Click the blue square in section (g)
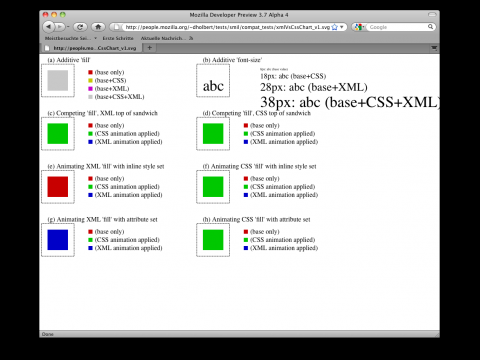The image size is (480, 360). click(58, 240)
